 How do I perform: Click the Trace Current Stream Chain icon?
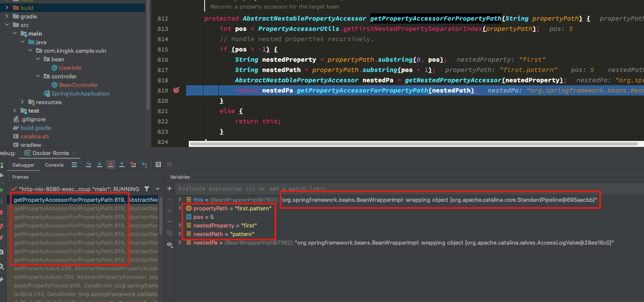point(169,164)
